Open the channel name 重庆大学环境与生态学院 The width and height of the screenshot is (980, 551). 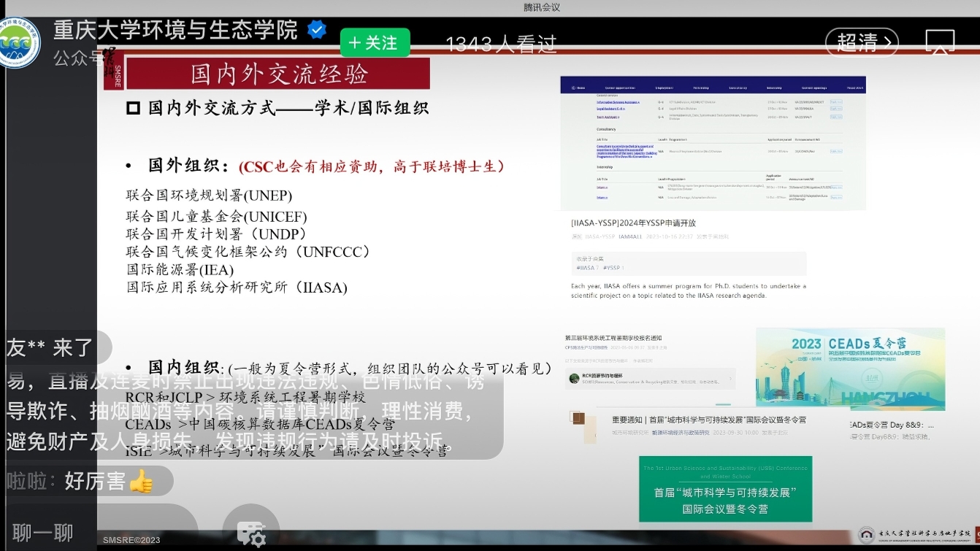(x=175, y=30)
